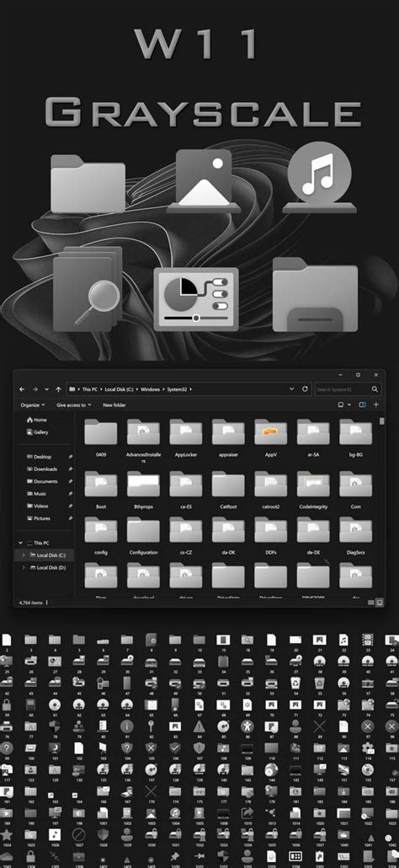Refresh the System32 folder view
This screenshot has width=399, height=868.
(x=305, y=389)
